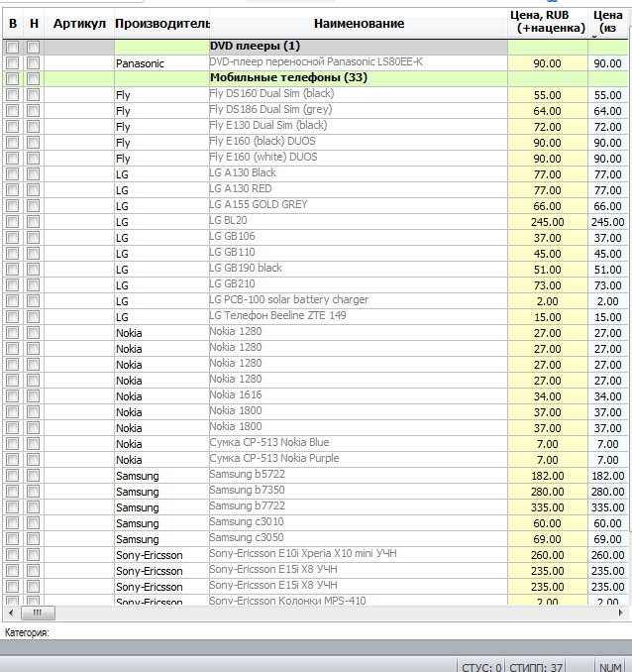This screenshot has height=672, width=632.
Task: Select LG GB190 black item
Action: [x=246, y=268]
